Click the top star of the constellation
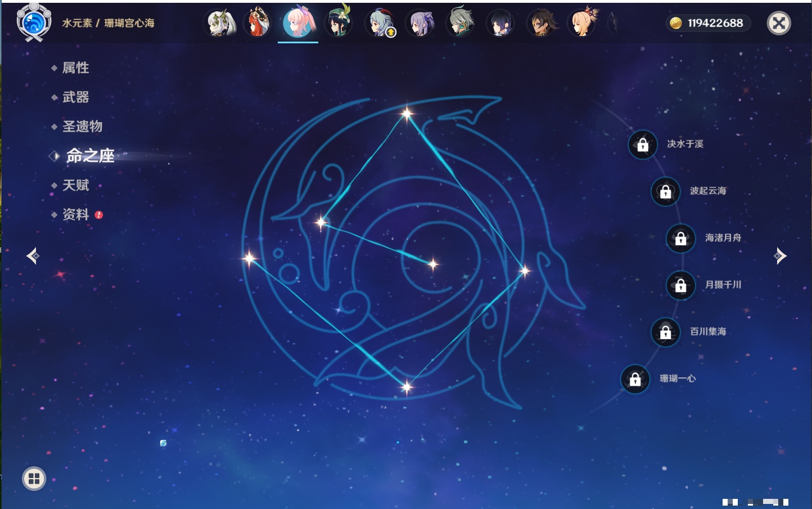The height and width of the screenshot is (509, 812). point(407,114)
